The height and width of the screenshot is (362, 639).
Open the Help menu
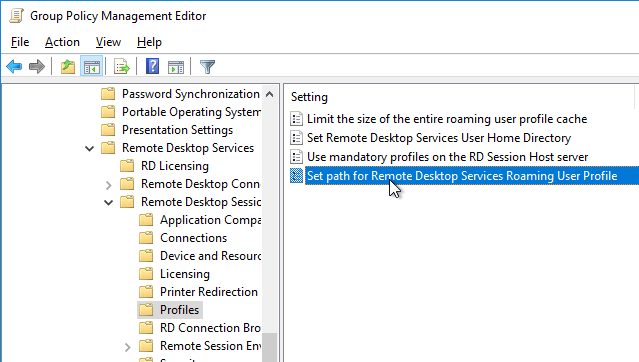coord(149,42)
